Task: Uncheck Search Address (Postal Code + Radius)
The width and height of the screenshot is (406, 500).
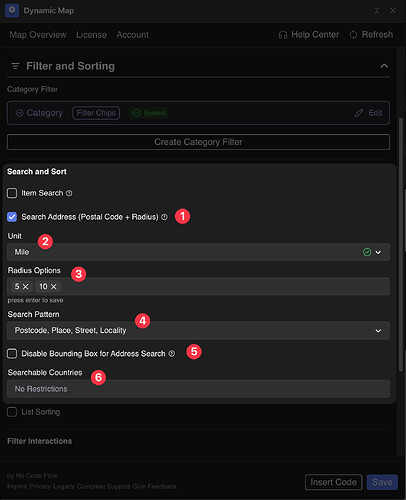Action: pos(12,217)
